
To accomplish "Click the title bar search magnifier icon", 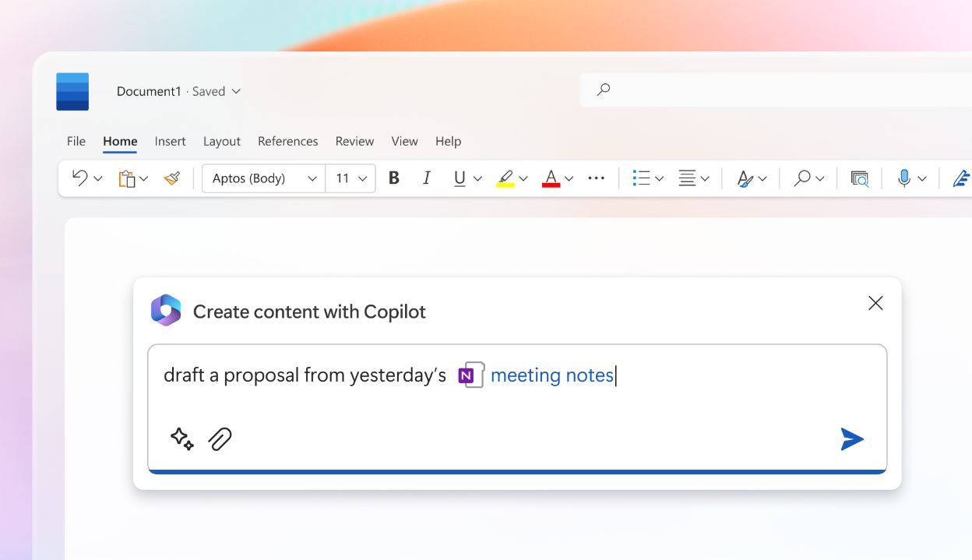I will (x=603, y=90).
